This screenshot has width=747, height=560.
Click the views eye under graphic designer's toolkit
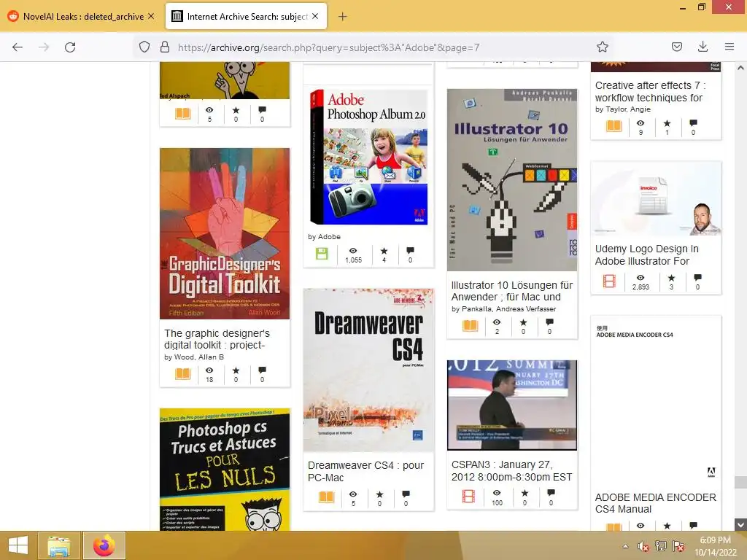click(209, 370)
